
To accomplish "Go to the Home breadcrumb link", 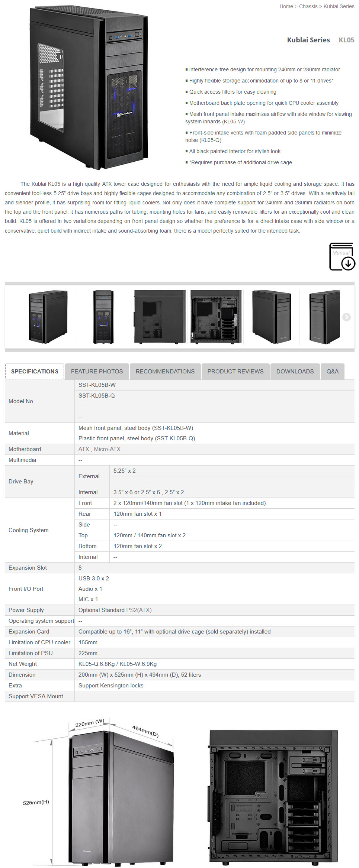I will 286,6.
